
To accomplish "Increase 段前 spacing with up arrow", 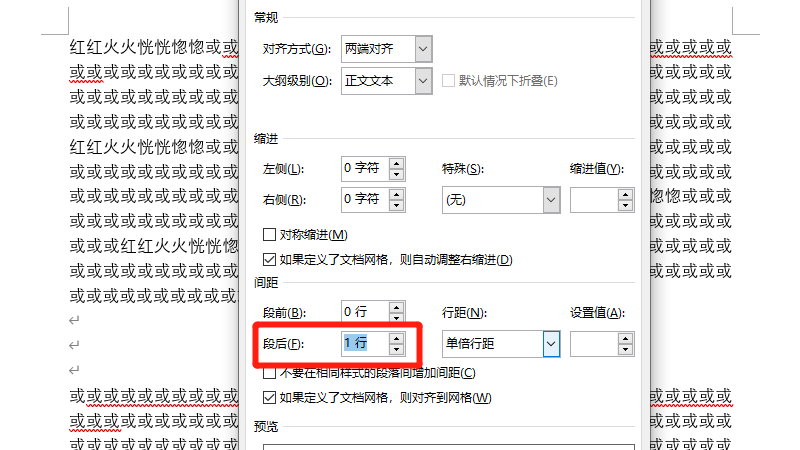I will 397,307.
